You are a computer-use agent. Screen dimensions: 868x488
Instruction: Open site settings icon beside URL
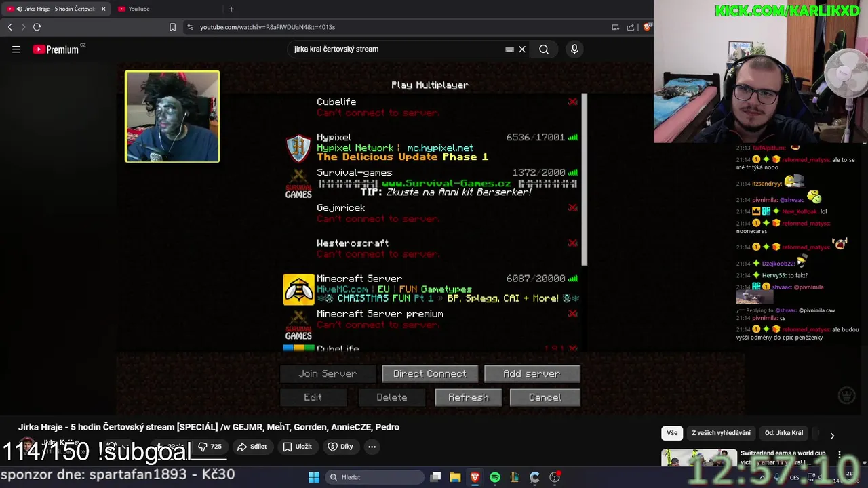(190, 27)
